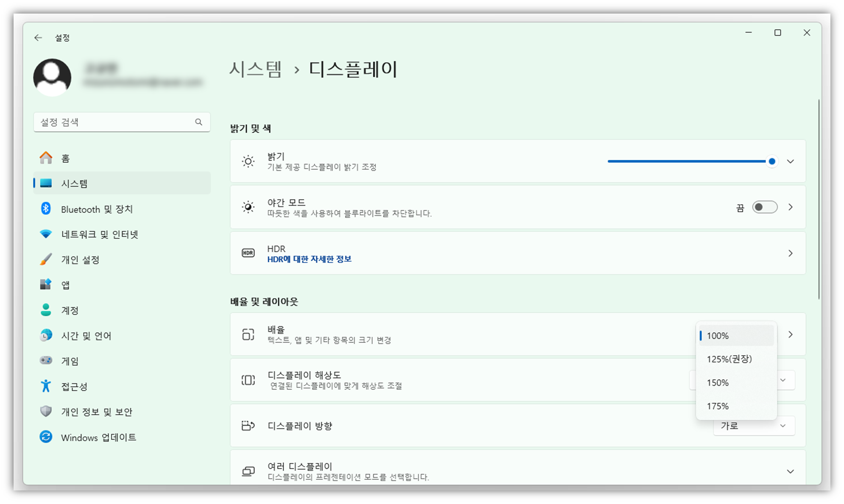
Task: Select the 개인 설정 brush icon
Action: (x=45, y=259)
